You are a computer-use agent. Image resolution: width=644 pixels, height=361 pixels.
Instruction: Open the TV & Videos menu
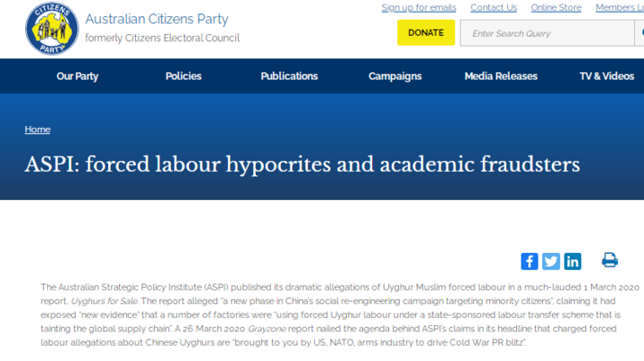(606, 76)
